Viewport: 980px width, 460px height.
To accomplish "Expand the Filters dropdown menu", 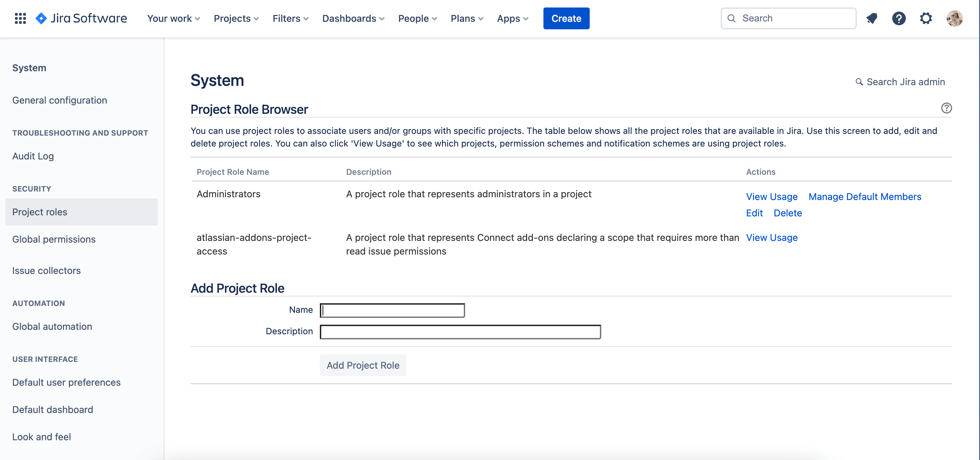I will pos(290,18).
